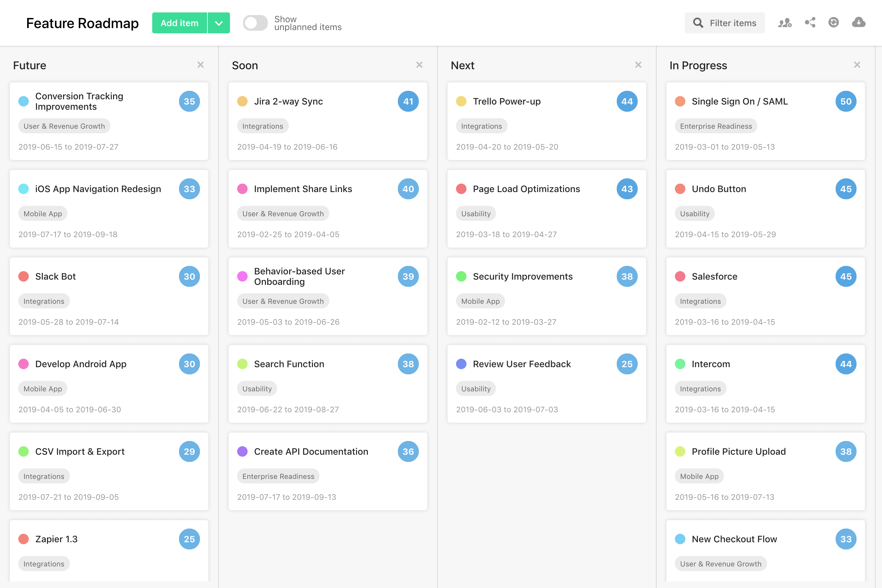Select the Usability tag on Page Load Optimizations
The width and height of the screenshot is (882, 588).
(476, 213)
